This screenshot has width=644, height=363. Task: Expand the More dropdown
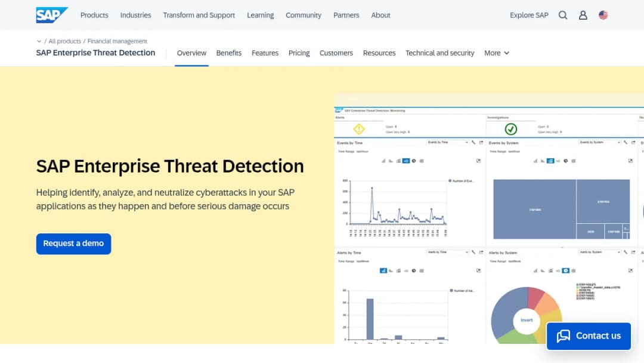497,53
